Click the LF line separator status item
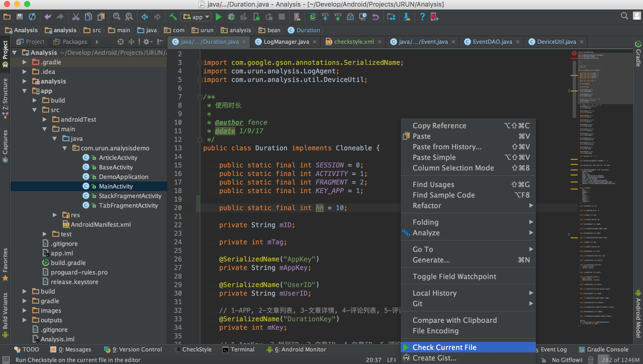Screen dimensions: 643x364 pos(392,360)
